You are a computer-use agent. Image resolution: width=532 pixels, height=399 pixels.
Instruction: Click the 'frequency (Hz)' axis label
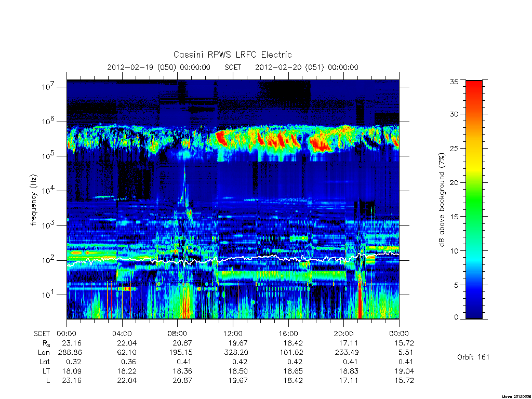tap(33, 200)
